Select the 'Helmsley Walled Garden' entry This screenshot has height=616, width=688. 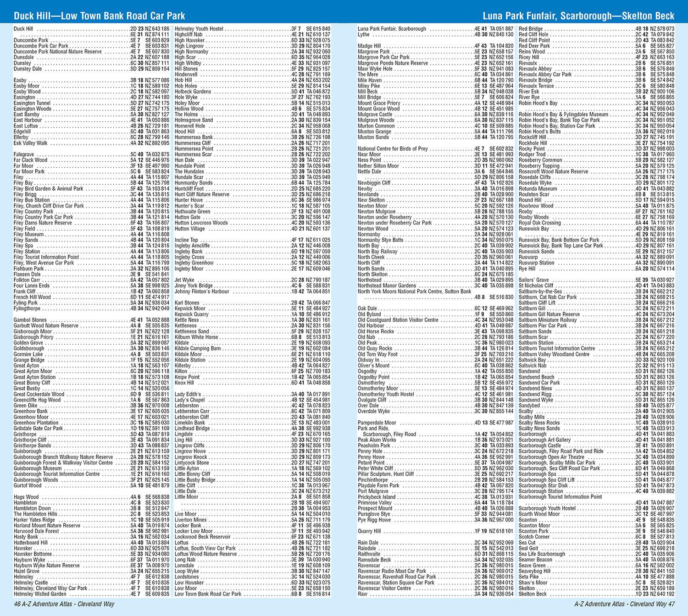click(x=92, y=594)
